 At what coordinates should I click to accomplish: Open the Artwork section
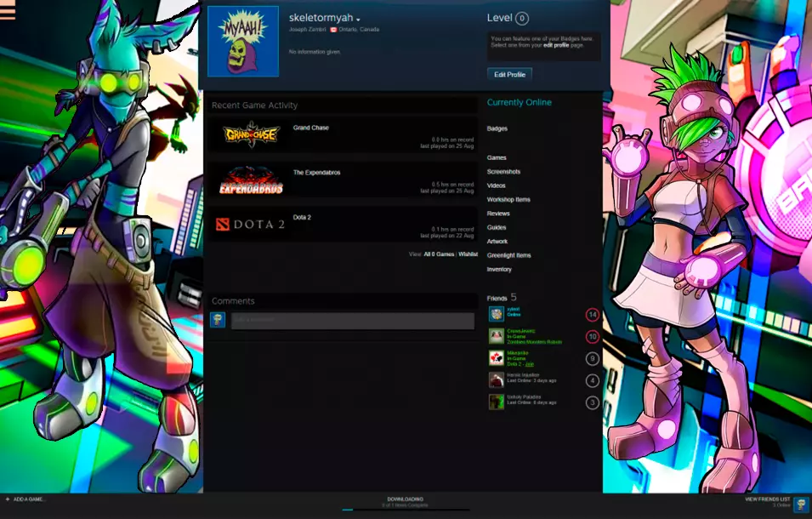pyautogui.click(x=497, y=242)
